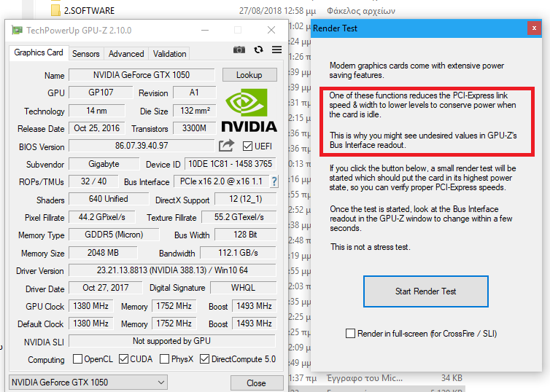
Task: Click the date 27/08/2018 12:58 in Explorer
Action: [x=277, y=11]
